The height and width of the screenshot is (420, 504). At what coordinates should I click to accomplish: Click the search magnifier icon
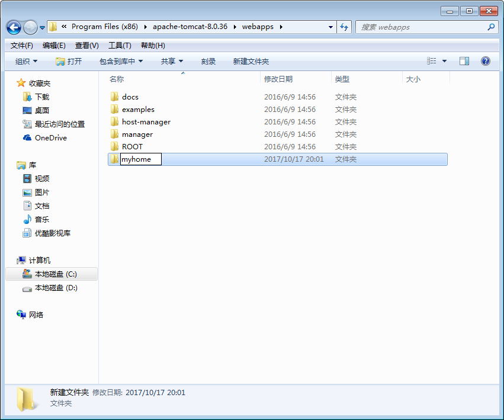click(491, 27)
